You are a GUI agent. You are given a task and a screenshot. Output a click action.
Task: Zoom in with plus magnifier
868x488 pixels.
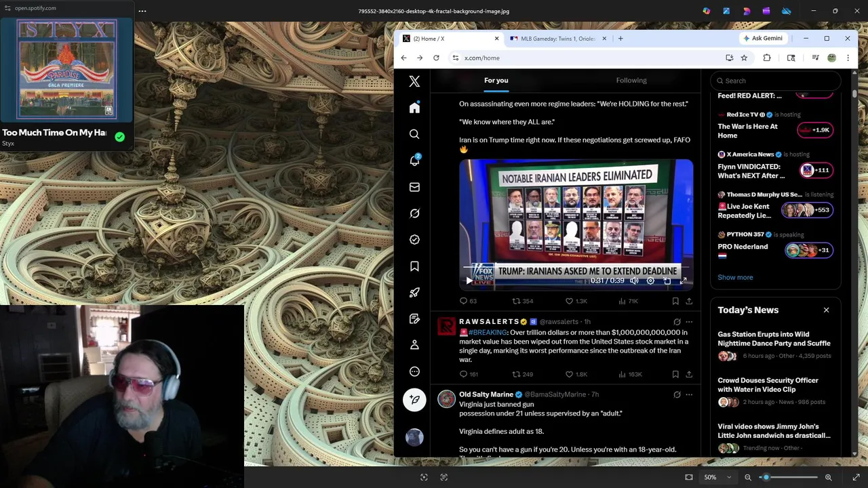tap(828, 477)
